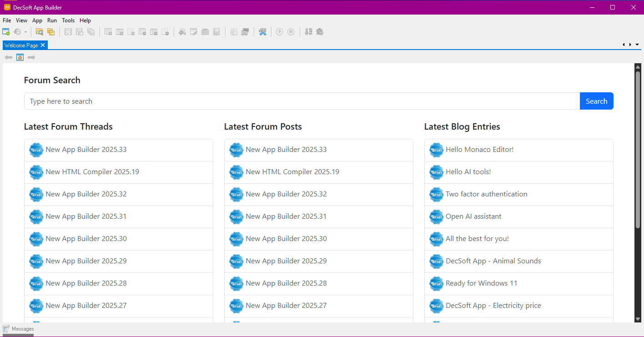This screenshot has width=644, height=337.
Task: Click the checkered-square-with-minus remove icon
Action: [x=165, y=32]
